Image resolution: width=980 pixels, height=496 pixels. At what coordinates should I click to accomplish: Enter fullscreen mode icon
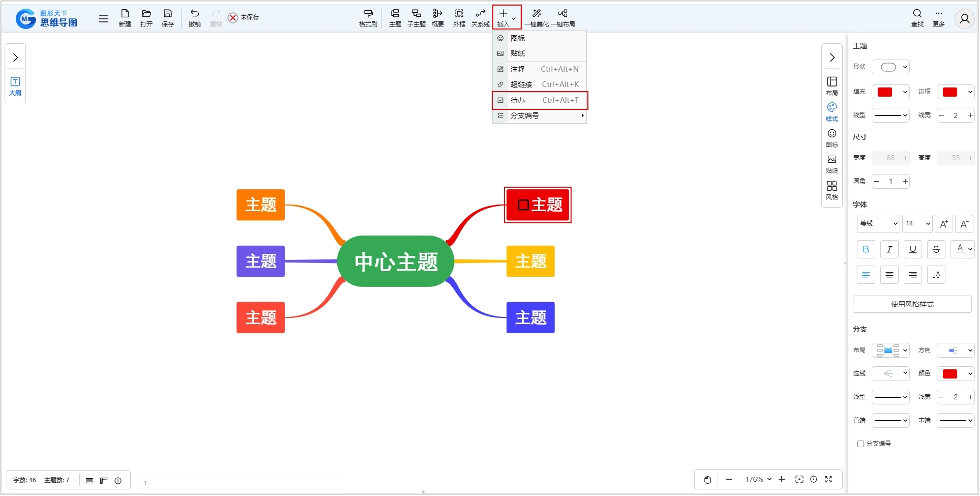(x=828, y=480)
